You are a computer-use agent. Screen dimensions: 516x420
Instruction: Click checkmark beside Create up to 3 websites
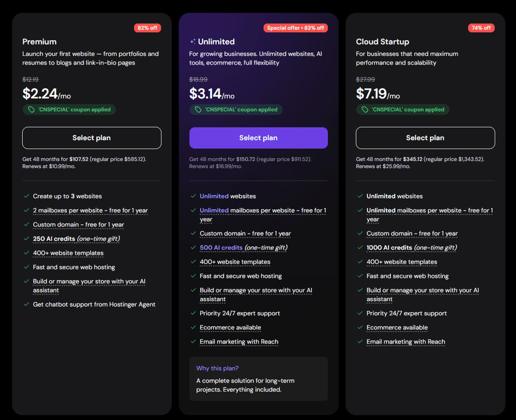tap(26, 196)
